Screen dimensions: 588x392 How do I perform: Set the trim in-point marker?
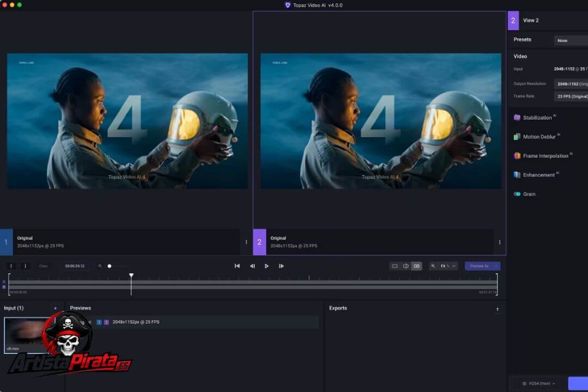point(11,266)
